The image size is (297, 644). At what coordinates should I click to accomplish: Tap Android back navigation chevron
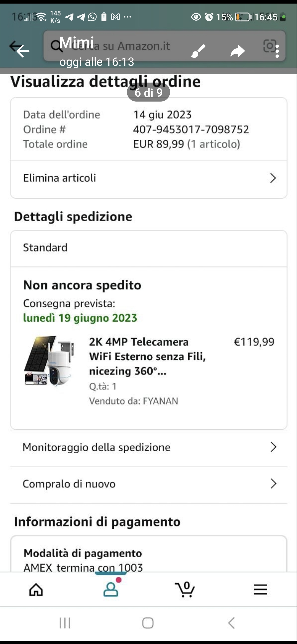coord(231,623)
